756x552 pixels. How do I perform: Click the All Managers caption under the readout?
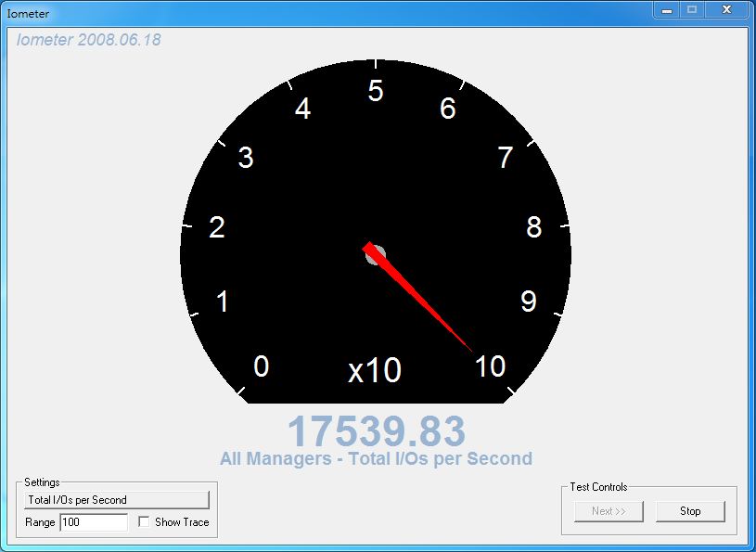pyautogui.click(x=376, y=458)
